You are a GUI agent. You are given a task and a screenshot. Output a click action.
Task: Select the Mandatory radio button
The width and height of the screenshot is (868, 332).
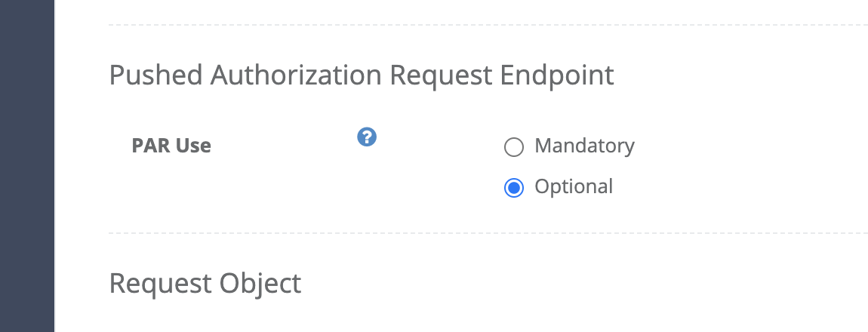click(x=514, y=148)
